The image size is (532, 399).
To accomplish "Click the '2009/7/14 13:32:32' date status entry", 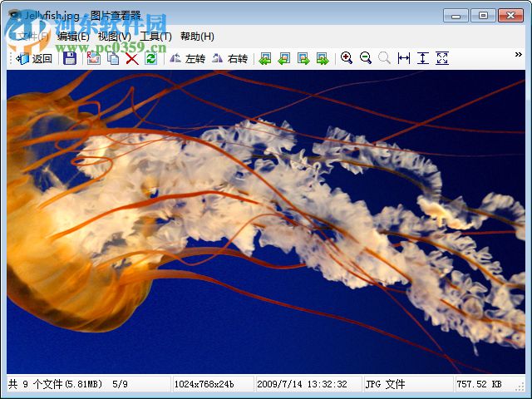I will tap(302, 384).
